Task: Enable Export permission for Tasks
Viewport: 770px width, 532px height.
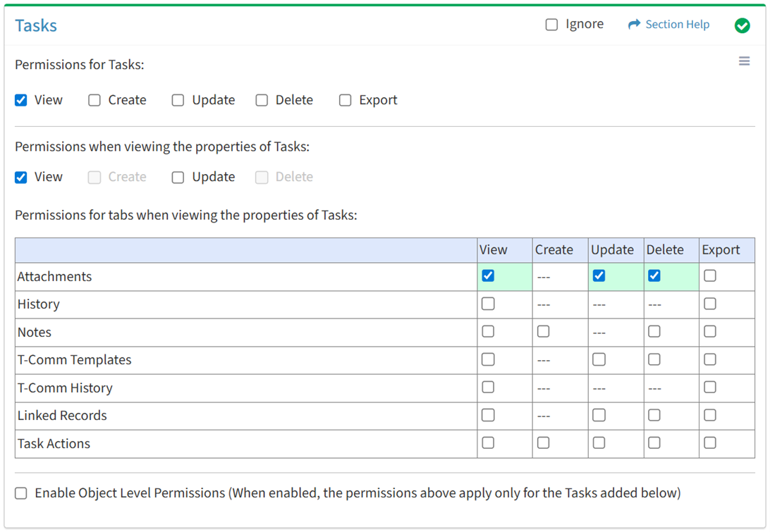Action: [345, 100]
